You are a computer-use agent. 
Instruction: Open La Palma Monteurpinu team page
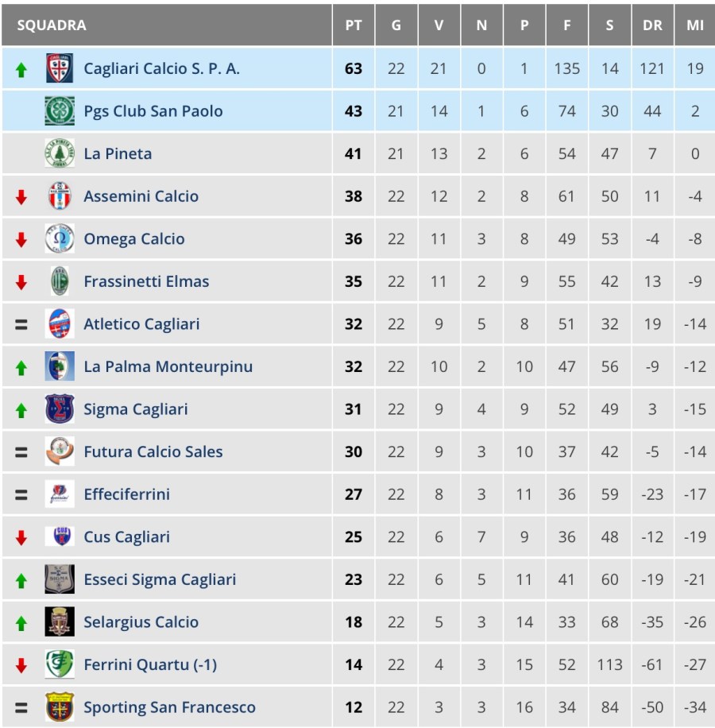168,366
